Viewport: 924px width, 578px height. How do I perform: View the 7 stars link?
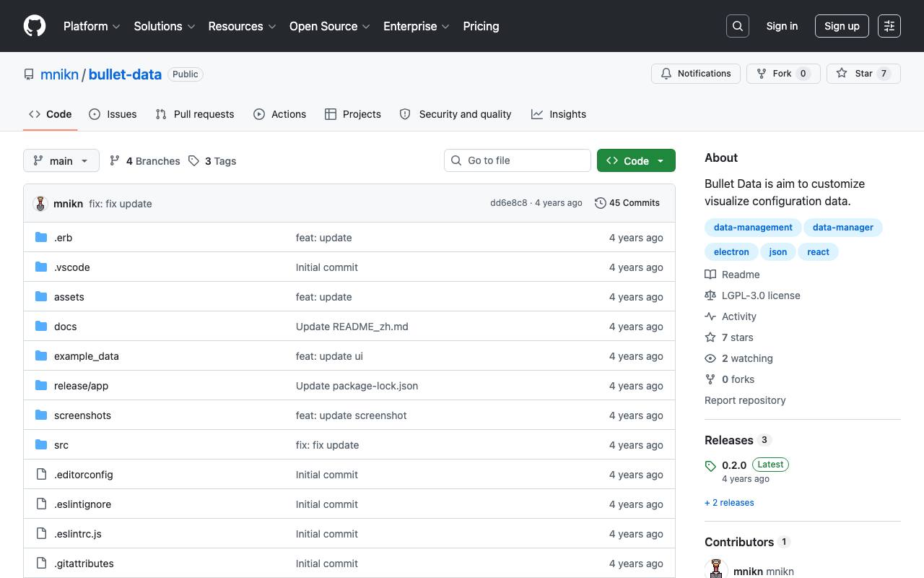point(729,337)
